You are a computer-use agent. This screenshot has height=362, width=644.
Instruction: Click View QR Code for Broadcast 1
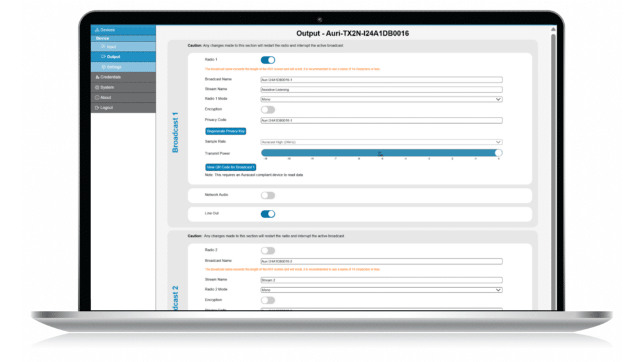(231, 167)
